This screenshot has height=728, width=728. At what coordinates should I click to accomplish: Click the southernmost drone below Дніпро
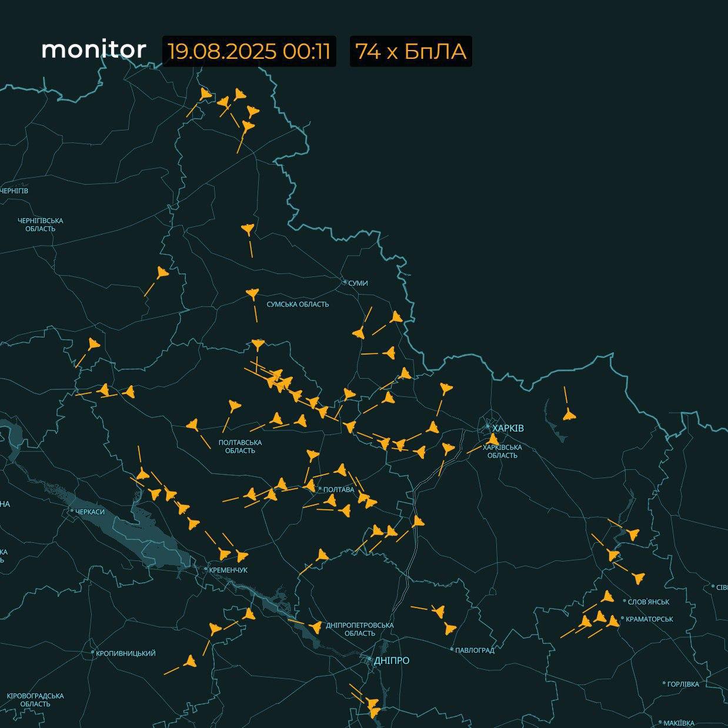[x=375, y=713]
